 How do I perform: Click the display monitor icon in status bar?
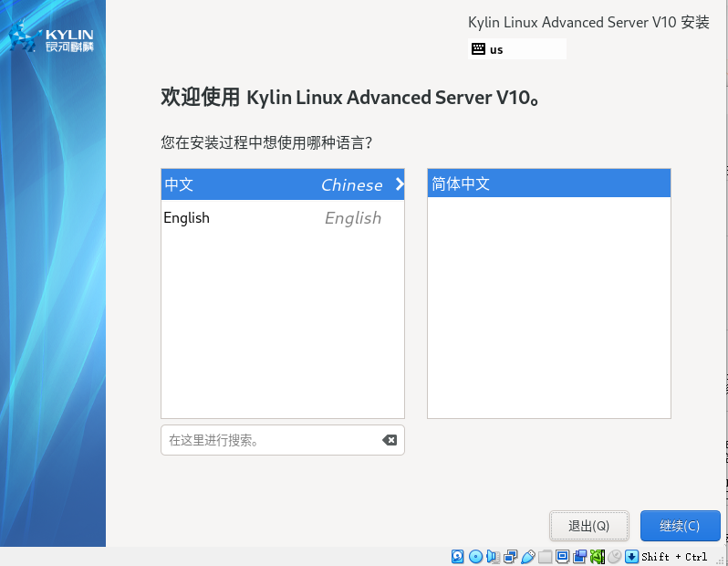[562, 556]
